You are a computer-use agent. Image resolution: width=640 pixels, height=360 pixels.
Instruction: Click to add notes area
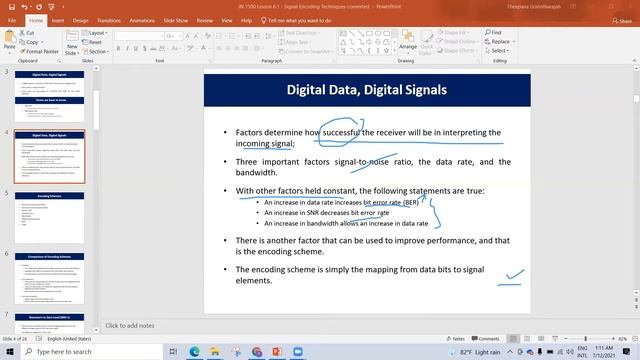point(130,326)
